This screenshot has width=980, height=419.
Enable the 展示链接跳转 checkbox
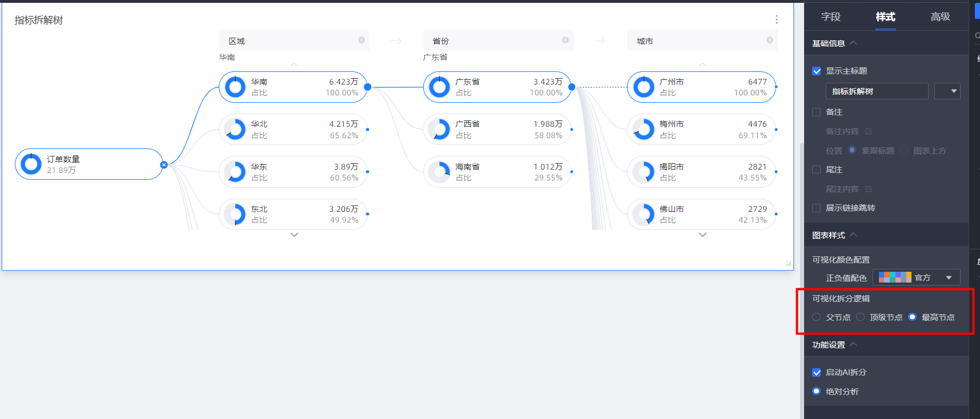[x=817, y=208]
